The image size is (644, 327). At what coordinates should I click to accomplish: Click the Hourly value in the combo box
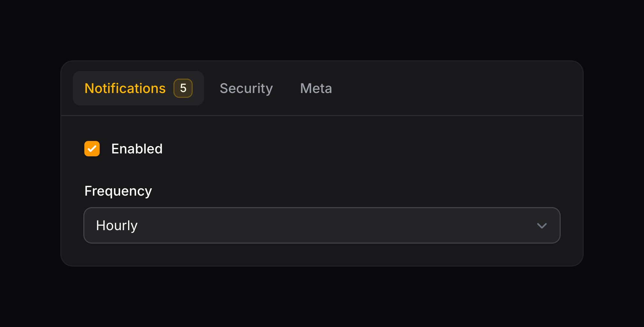point(117,226)
